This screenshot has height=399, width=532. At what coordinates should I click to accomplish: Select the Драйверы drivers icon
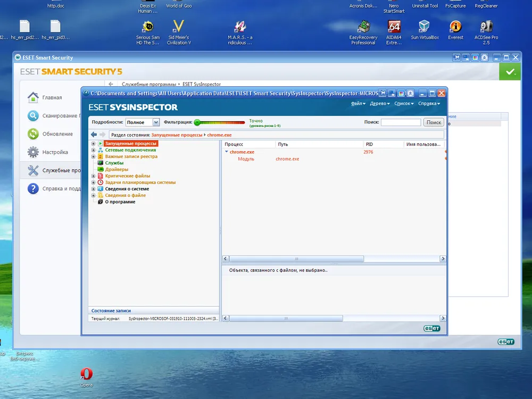(100, 169)
